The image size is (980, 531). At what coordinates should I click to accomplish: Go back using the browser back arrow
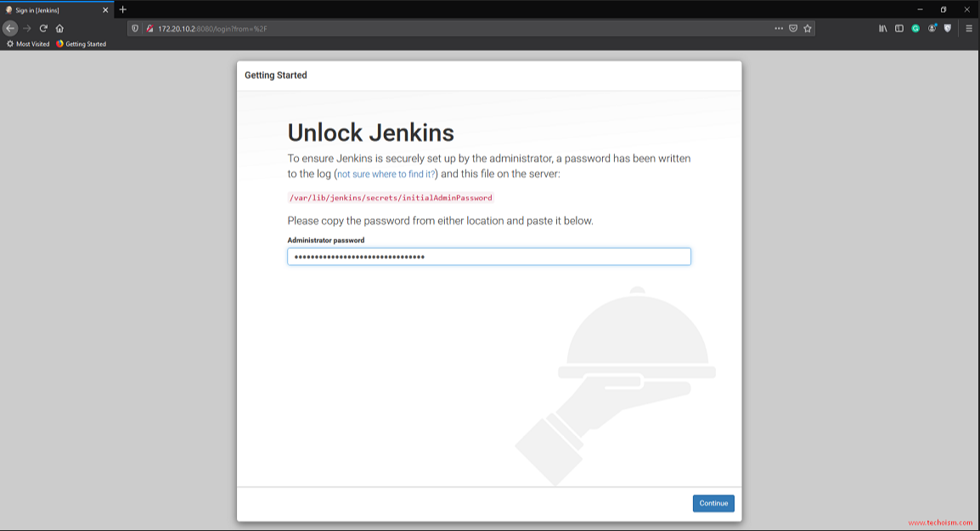[10, 28]
